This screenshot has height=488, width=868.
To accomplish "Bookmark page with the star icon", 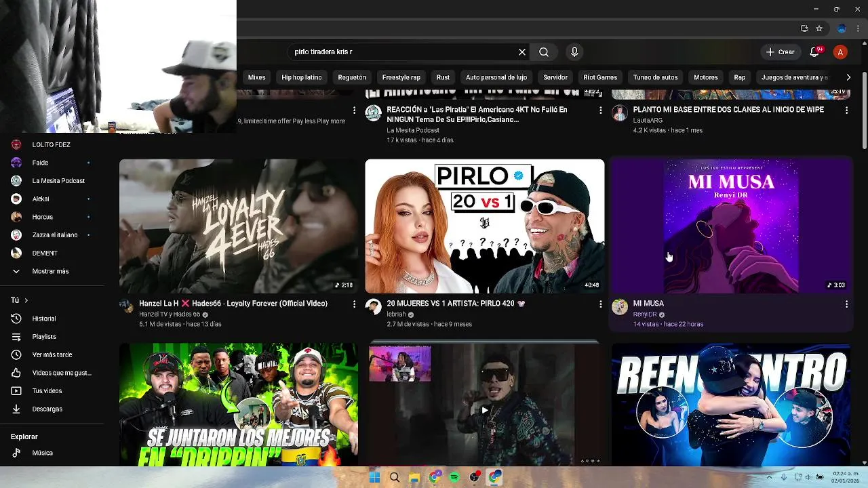I will pos(819,28).
